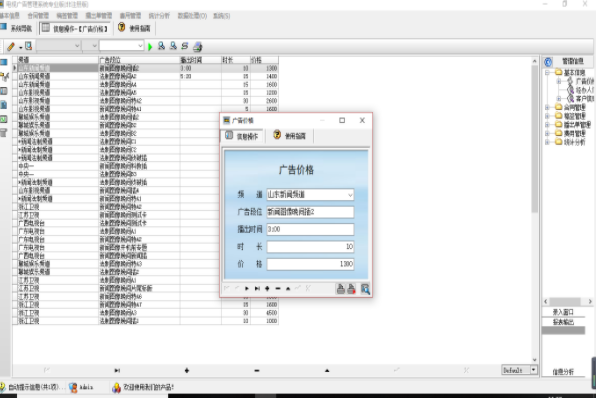Image resolution: width=601 pixels, height=400 pixels.
Task: Click the plus add-record icon in the dialog
Action: pos(267,289)
